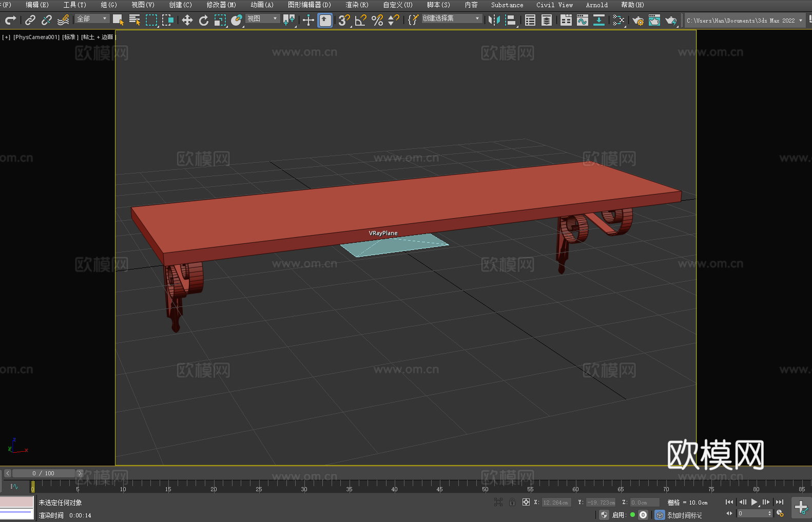Click the Select and Manipulate icon

[308, 20]
